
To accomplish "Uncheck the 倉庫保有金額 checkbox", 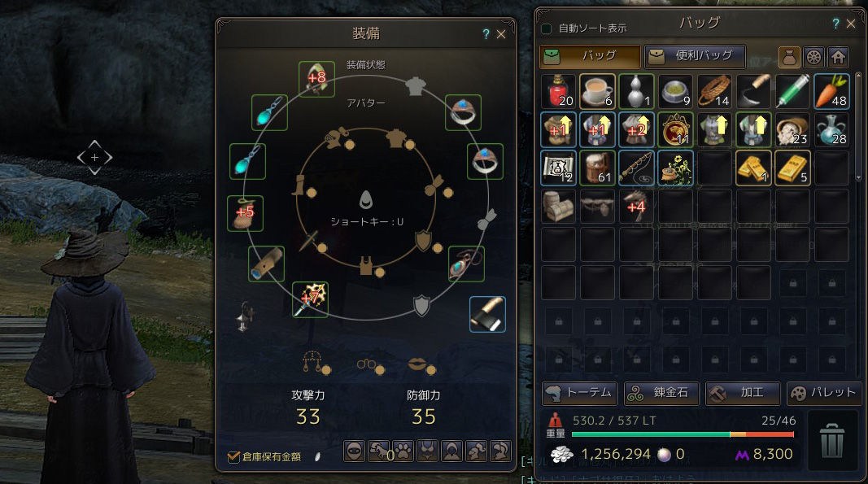I will click(233, 457).
